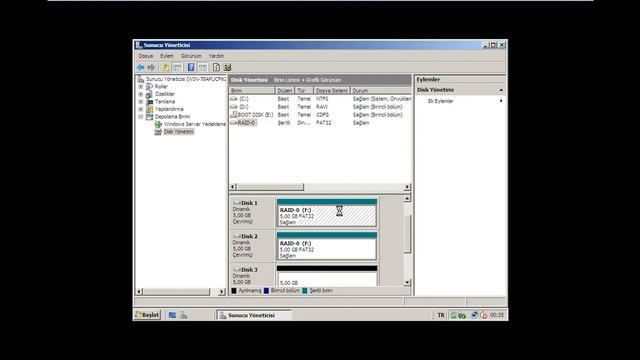Select the BOOT DISK (E:) volume row
This screenshot has width=640, height=360.
click(320, 115)
